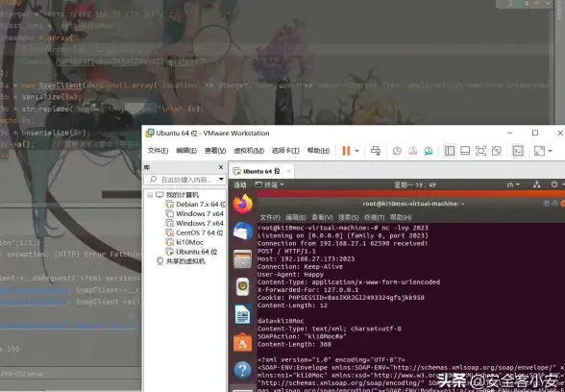Viewport: 565px width, 392px height.
Task: Click SoapClient in the background code editor
Action: 61,86
